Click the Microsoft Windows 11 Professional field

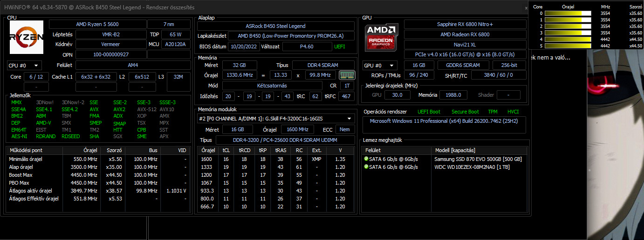pos(444,125)
